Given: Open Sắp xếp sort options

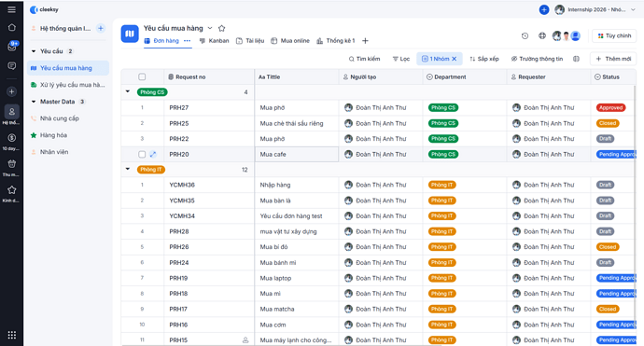Looking at the screenshot, I should click(x=484, y=59).
